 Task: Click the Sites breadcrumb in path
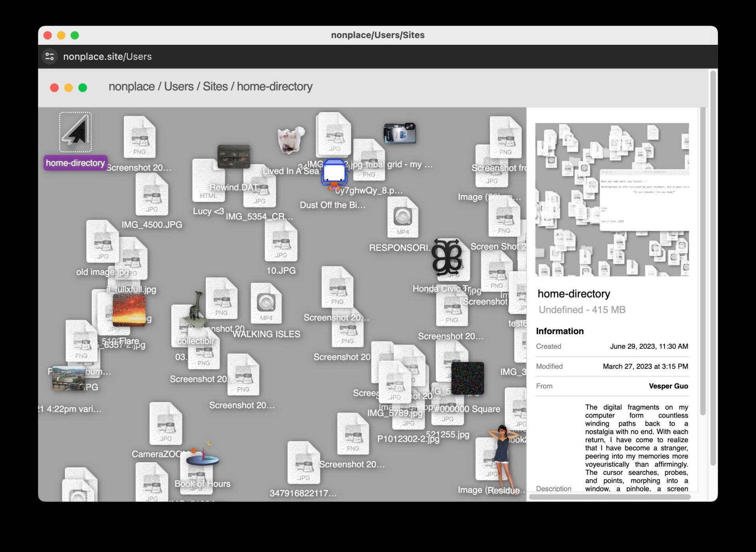[215, 87]
